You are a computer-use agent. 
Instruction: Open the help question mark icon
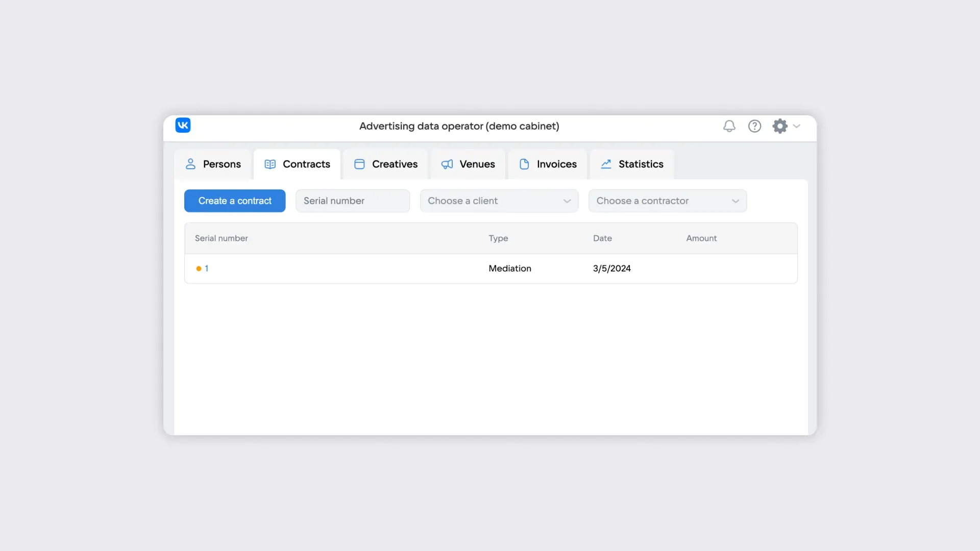click(x=754, y=126)
